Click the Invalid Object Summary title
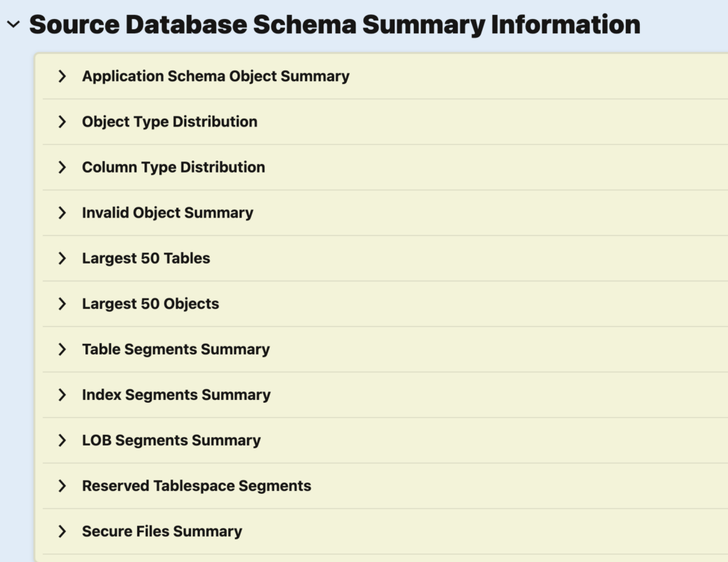 (167, 212)
